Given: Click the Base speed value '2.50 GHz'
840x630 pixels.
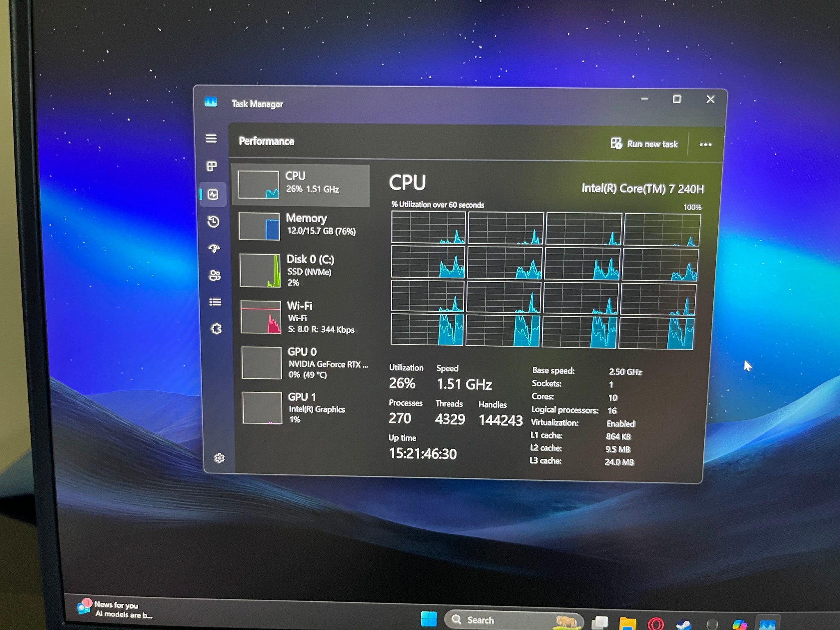Looking at the screenshot, I should [x=625, y=372].
